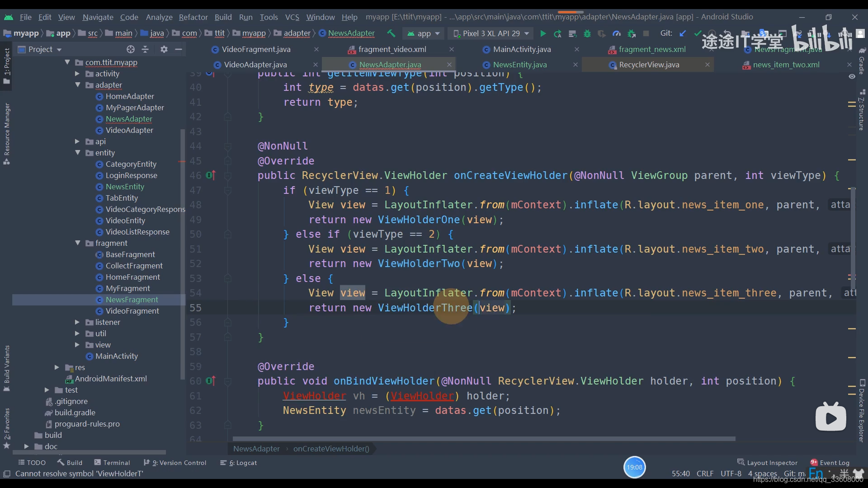Switch to NewsEntity.java tab

pyautogui.click(x=520, y=65)
